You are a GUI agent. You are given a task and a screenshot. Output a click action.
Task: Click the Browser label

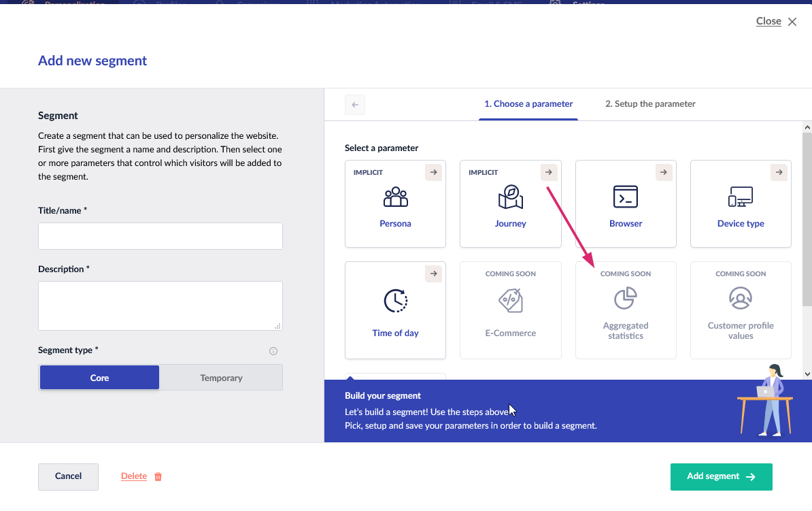pyautogui.click(x=626, y=223)
